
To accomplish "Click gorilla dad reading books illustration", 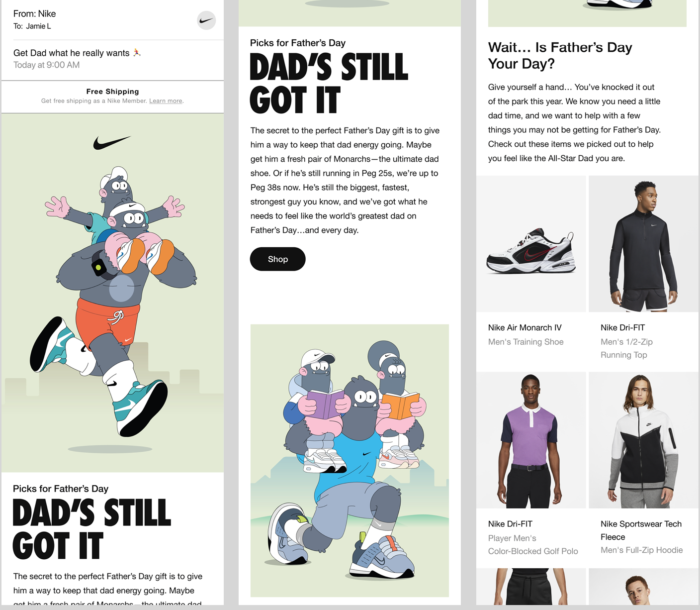I will tap(350, 460).
